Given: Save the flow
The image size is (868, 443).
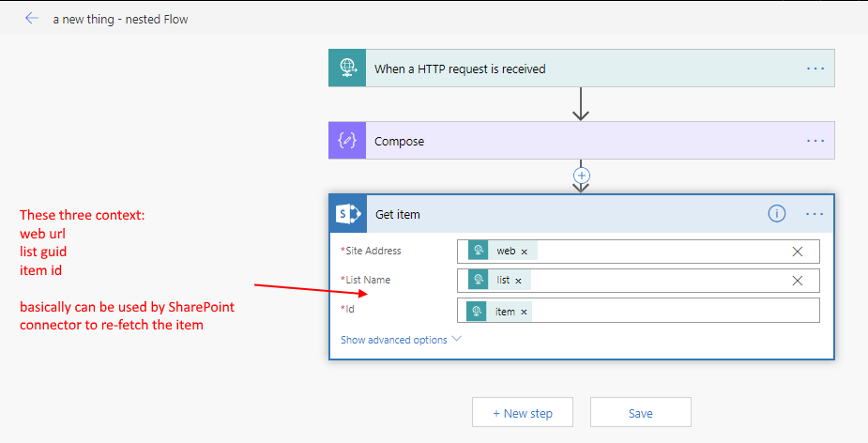Looking at the screenshot, I should (x=640, y=413).
